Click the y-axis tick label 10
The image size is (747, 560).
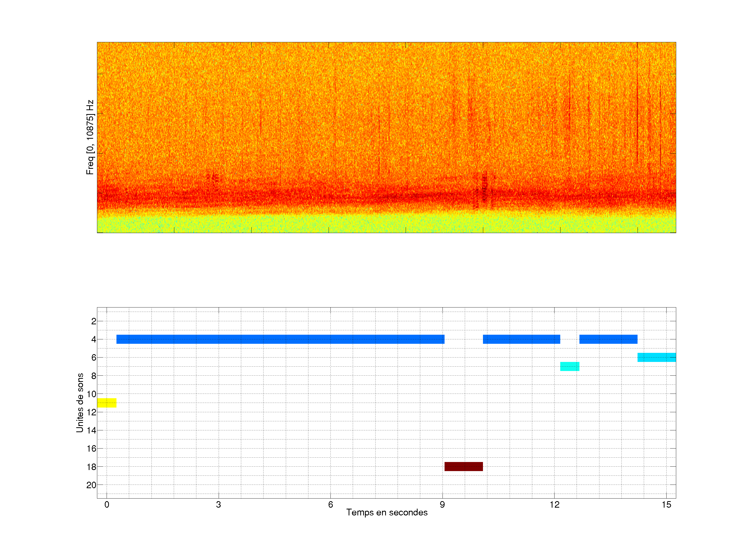click(x=91, y=394)
